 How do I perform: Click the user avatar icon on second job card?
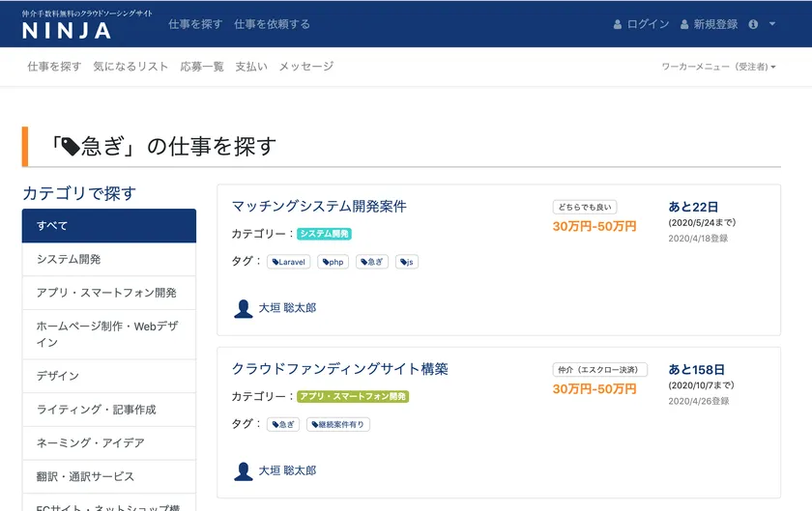pos(243,470)
